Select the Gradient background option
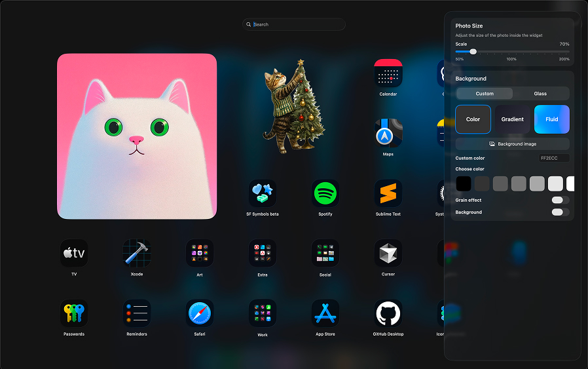This screenshot has height=369, width=588. pyautogui.click(x=512, y=119)
